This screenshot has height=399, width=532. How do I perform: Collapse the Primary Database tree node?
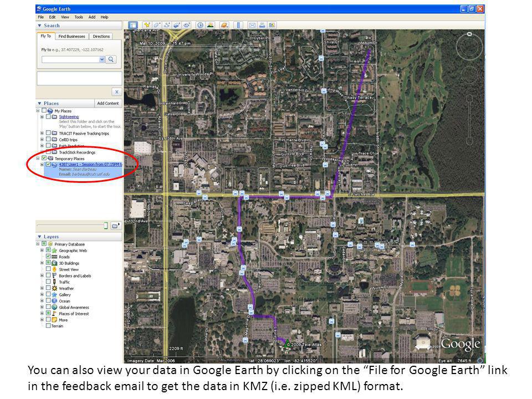[38, 244]
